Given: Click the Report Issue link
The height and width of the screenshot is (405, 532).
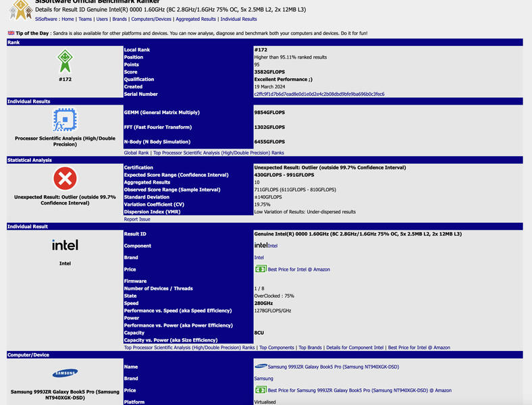Looking at the screenshot, I should coord(137,219).
